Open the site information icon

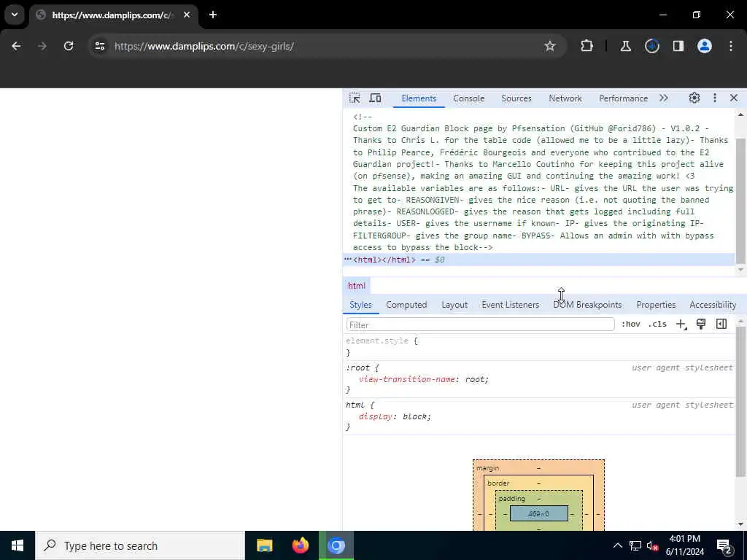tap(99, 46)
